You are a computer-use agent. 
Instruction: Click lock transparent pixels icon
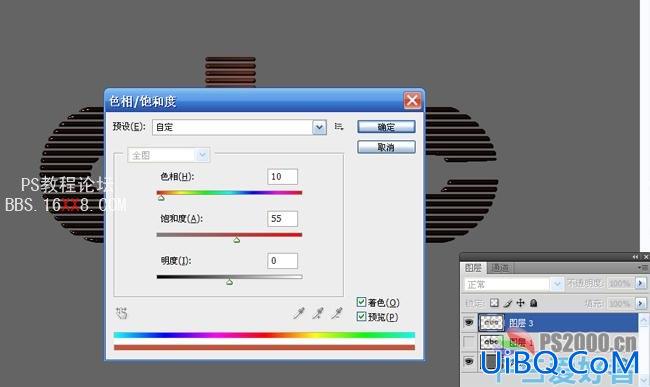(494, 303)
